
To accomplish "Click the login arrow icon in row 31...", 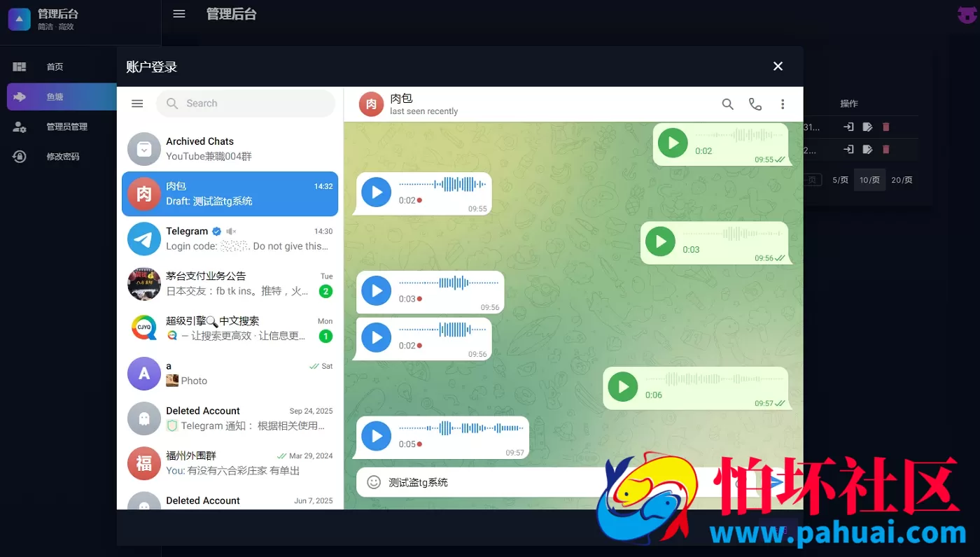I will [x=848, y=127].
